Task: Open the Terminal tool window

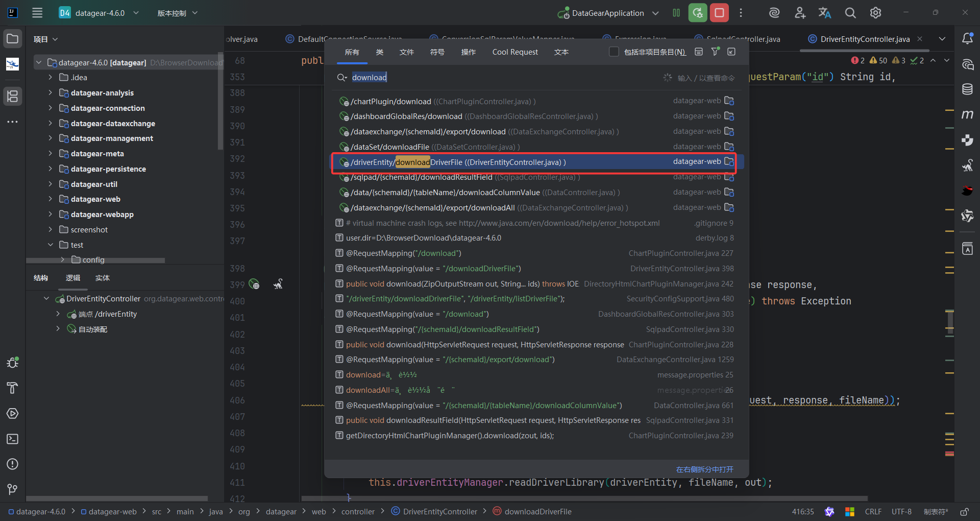Action: (x=13, y=439)
